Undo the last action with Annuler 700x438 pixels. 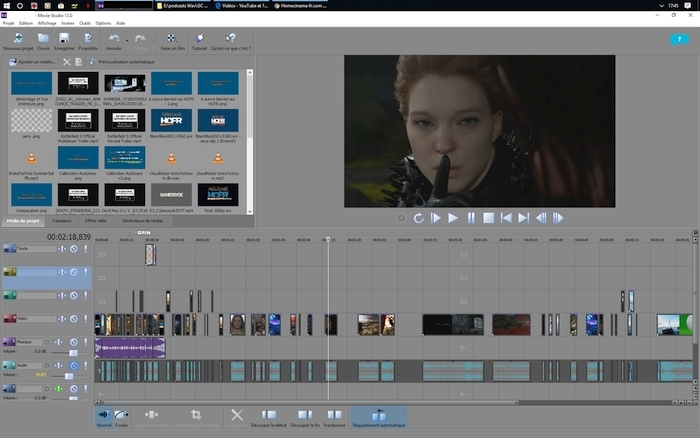coord(114,42)
